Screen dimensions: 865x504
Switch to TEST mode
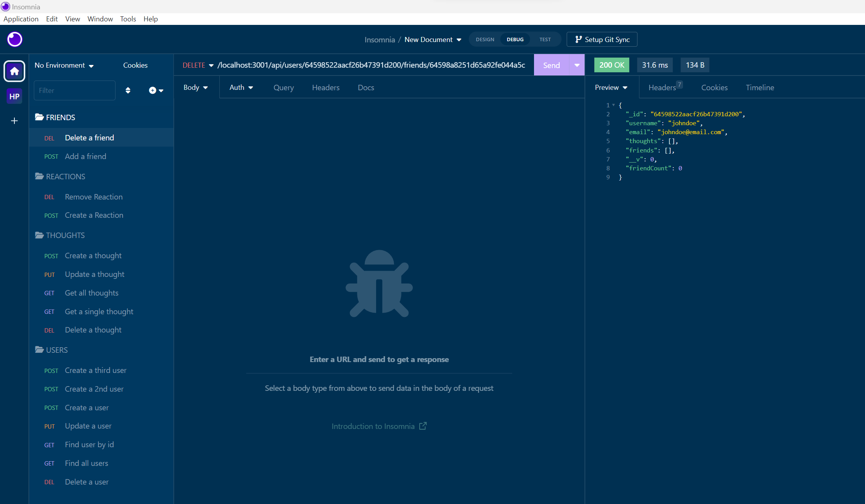545,39
